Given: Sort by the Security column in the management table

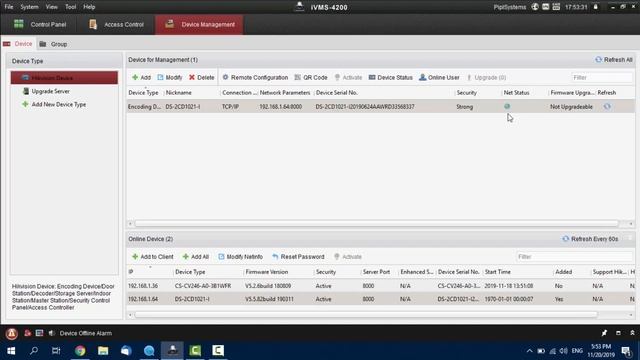Looking at the screenshot, I should (467, 93).
